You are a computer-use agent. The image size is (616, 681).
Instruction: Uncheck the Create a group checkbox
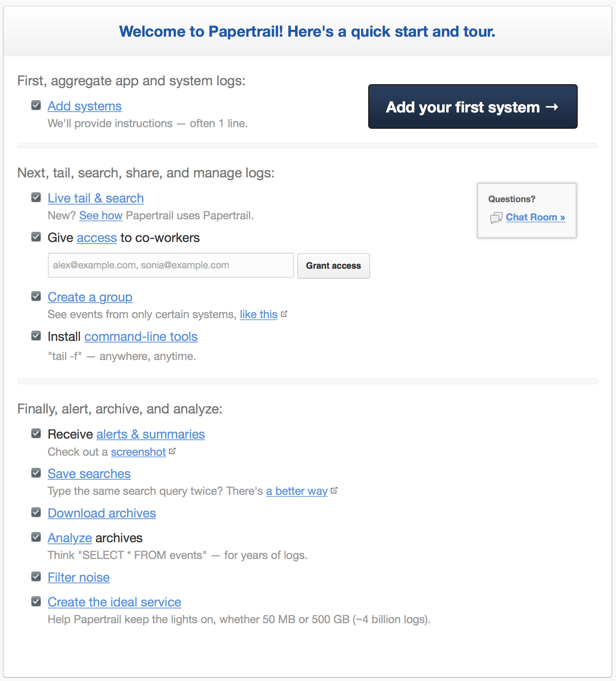tap(36, 296)
